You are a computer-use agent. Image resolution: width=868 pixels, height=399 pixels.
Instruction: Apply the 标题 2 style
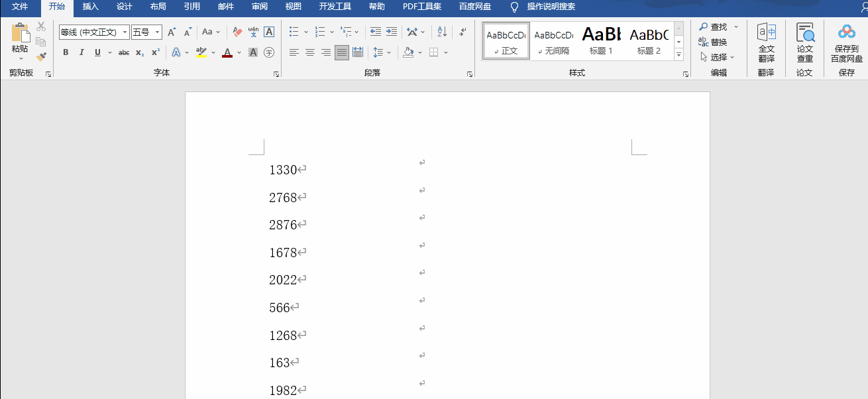pyautogui.click(x=649, y=41)
